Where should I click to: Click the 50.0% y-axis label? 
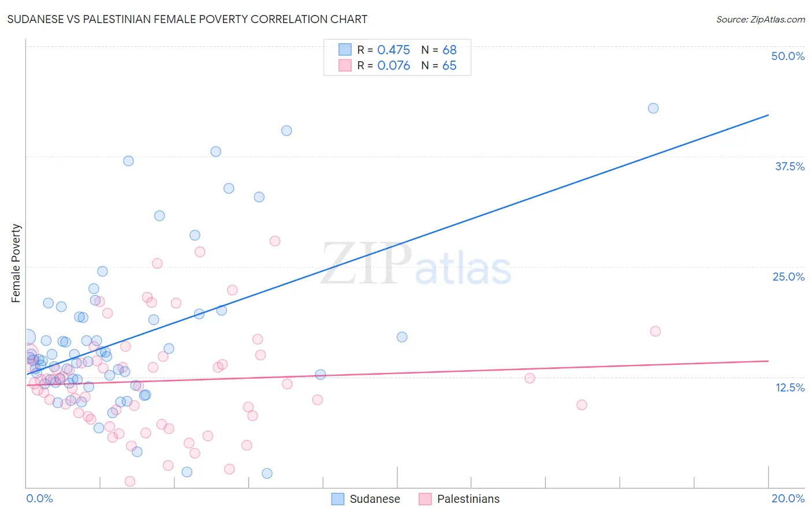788,56
